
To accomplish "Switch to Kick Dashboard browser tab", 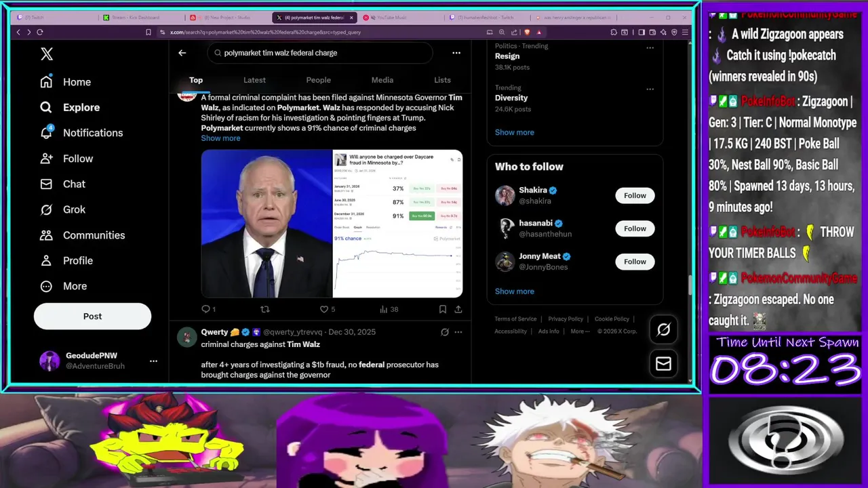I will [141, 18].
